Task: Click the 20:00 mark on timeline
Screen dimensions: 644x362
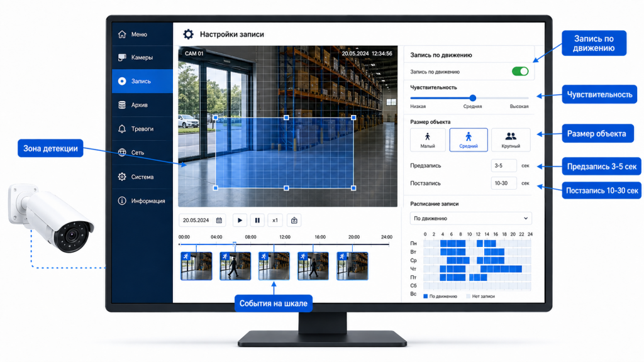Action: tap(353, 237)
